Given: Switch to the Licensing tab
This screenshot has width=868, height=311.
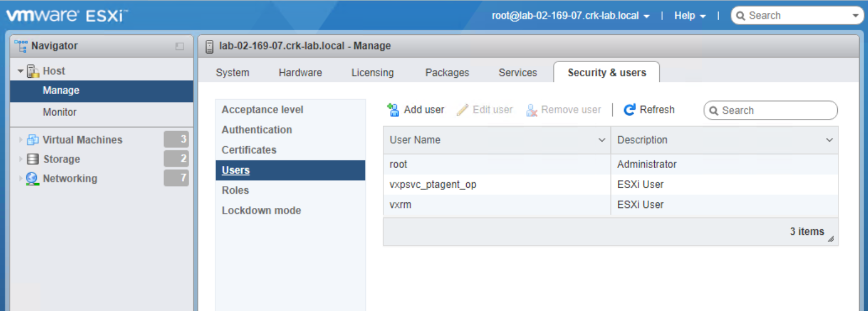Looking at the screenshot, I should 373,73.
